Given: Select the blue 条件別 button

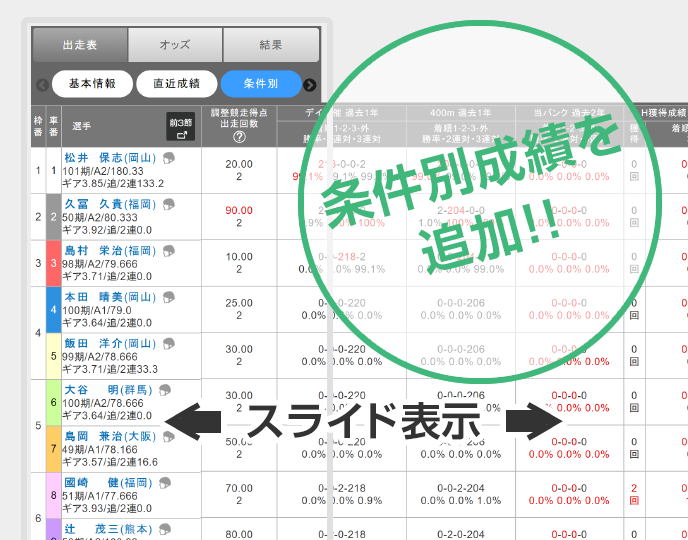Looking at the screenshot, I should click(259, 84).
